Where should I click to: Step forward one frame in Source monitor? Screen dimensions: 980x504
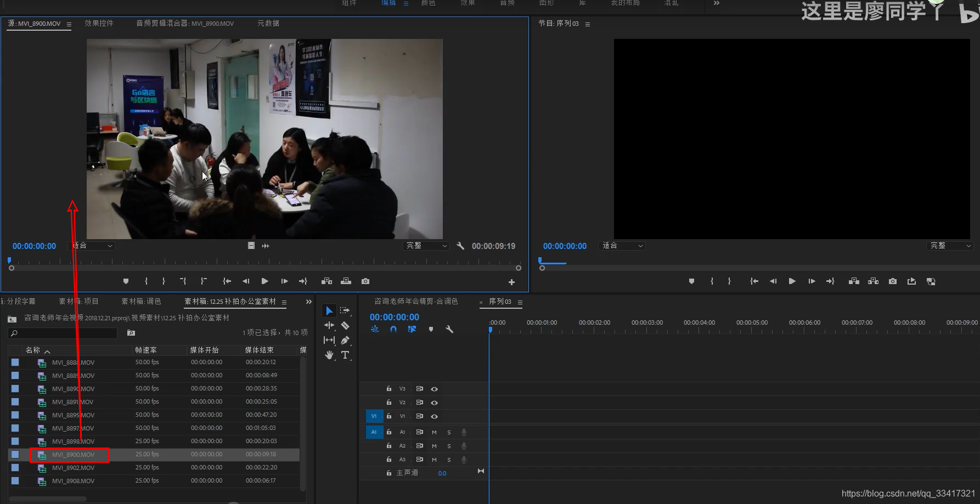(x=284, y=281)
